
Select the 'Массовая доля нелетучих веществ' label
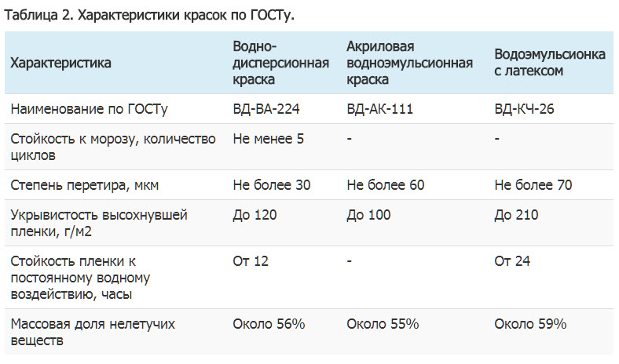tap(93, 332)
